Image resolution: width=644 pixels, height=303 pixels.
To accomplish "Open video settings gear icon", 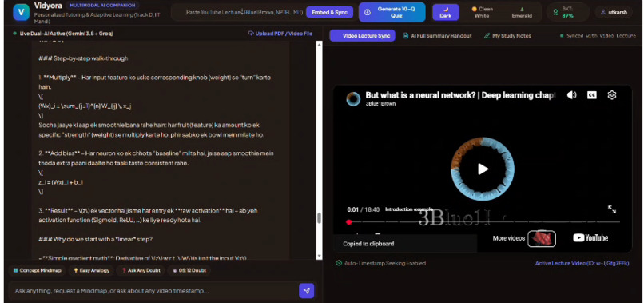I will point(612,95).
